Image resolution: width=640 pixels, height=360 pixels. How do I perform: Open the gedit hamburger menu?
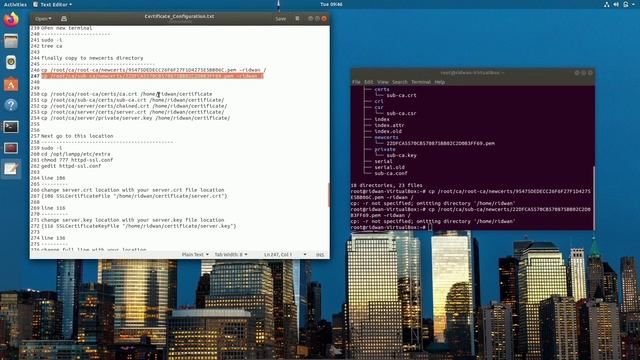click(297, 19)
